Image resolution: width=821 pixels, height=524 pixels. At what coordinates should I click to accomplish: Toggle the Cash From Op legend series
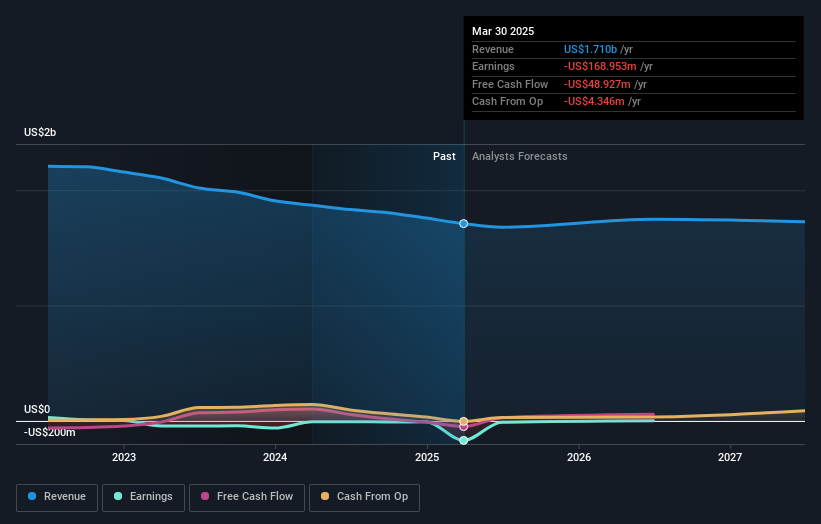tap(364, 497)
